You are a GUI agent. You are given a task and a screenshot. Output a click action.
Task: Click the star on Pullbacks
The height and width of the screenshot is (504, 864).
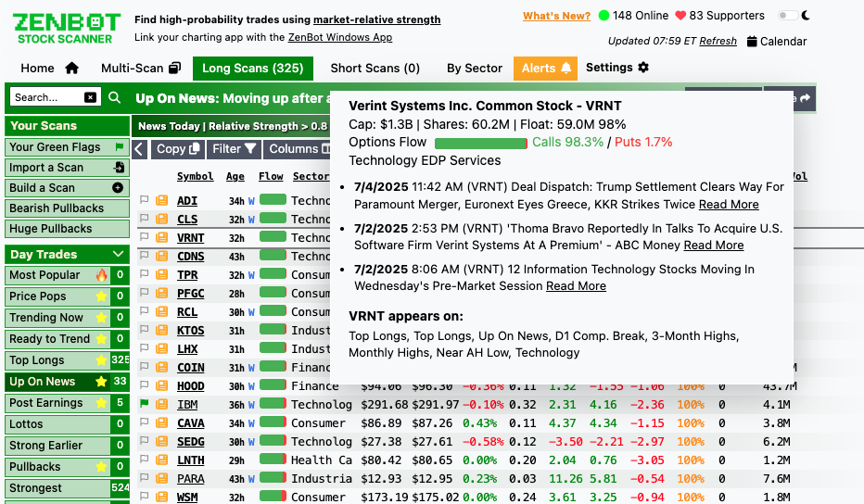coord(101,467)
